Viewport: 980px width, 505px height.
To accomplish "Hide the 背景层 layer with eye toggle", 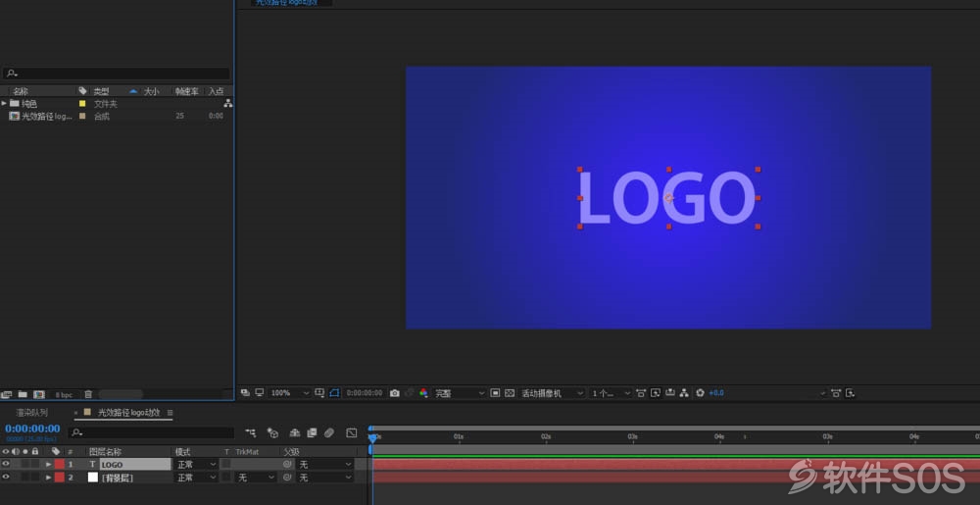I will pos(6,477).
